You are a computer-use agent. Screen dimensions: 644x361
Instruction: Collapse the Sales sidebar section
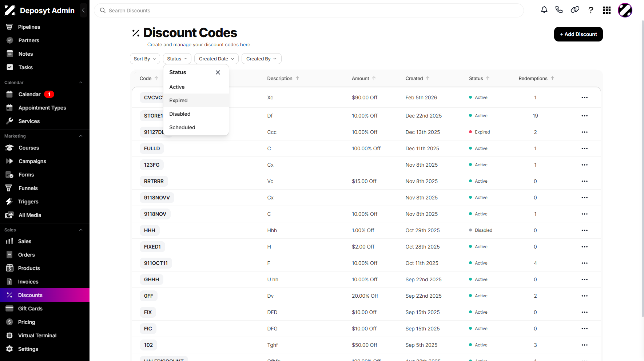click(x=81, y=230)
